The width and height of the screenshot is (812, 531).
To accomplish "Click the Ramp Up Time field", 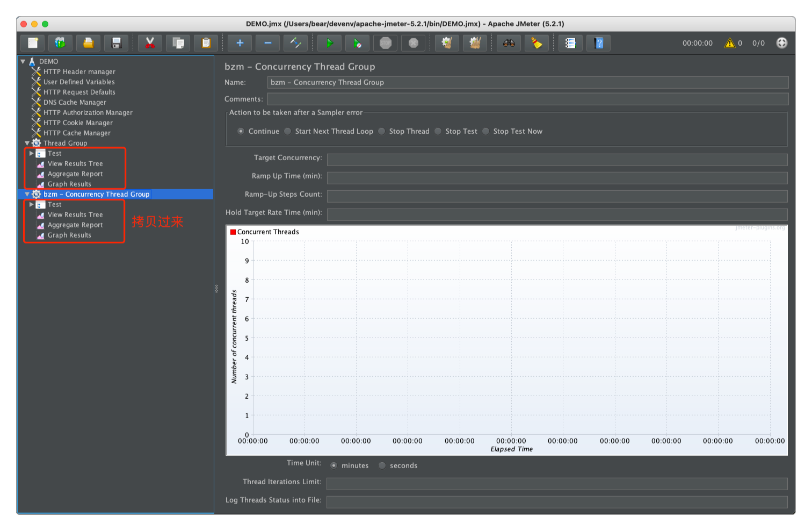I will click(x=557, y=178).
